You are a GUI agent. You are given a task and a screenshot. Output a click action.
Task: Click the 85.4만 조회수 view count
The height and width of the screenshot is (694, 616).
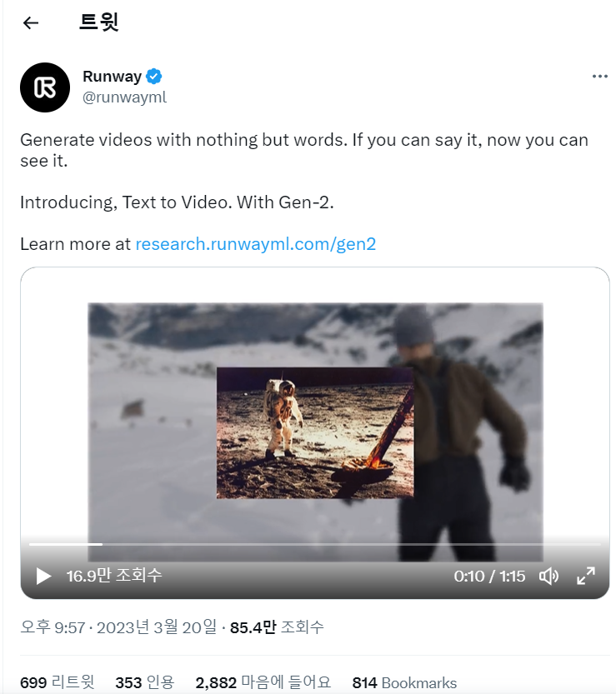(277, 627)
